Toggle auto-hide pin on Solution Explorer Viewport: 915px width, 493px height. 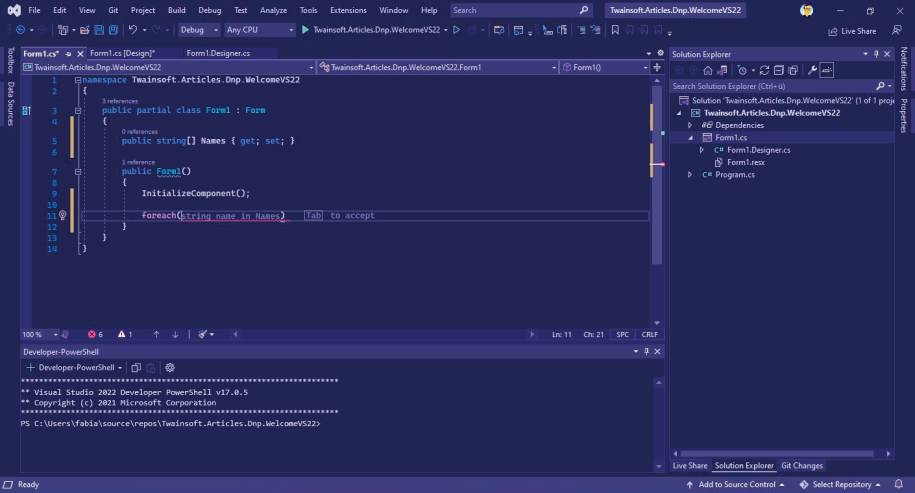(876, 54)
